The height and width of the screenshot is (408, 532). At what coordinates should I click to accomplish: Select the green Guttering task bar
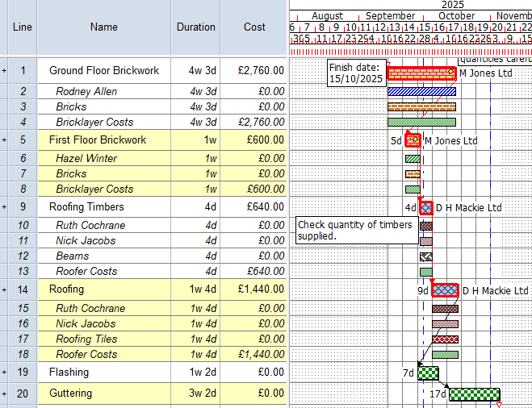coord(474,394)
